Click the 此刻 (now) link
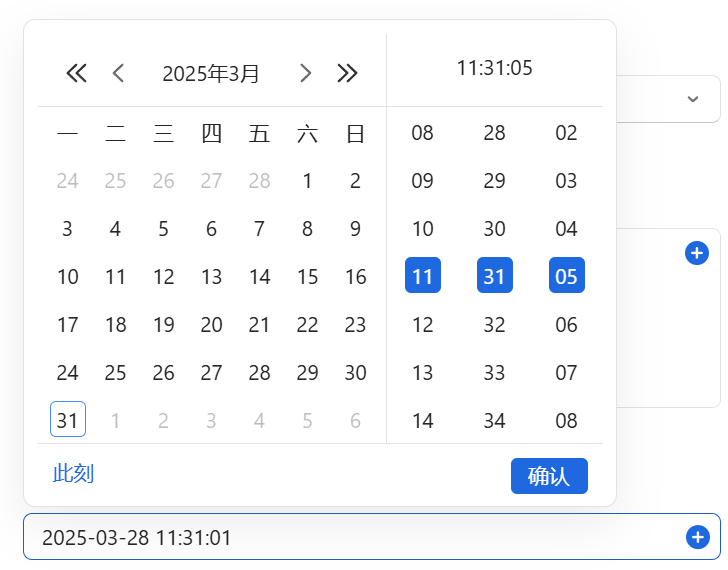This screenshot has height=570, width=728. [73, 474]
